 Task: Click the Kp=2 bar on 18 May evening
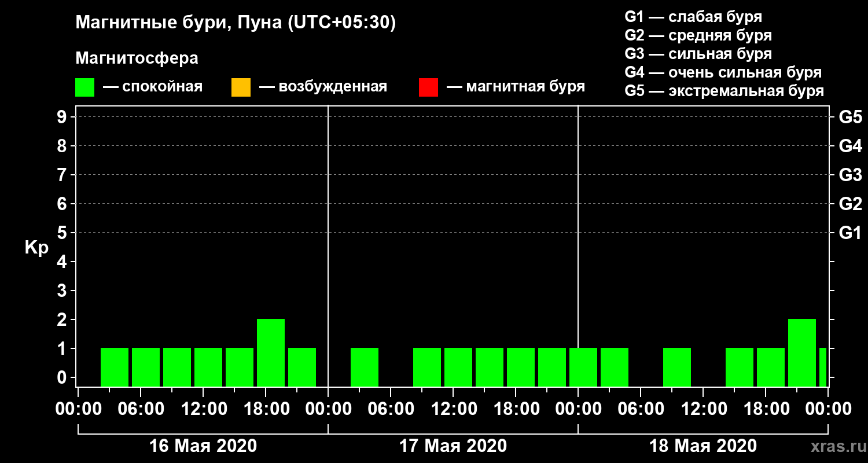point(802,352)
